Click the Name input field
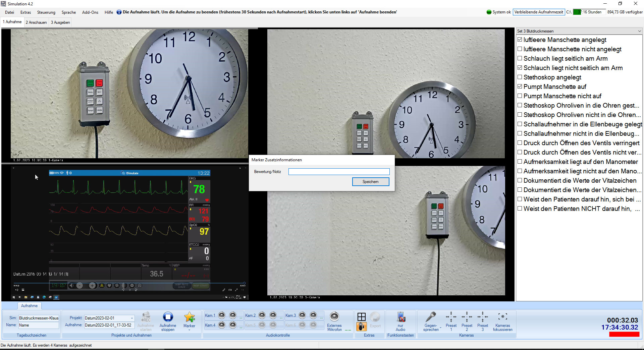The height and width of the screenshot is (350, 644). tap(39, 325)
